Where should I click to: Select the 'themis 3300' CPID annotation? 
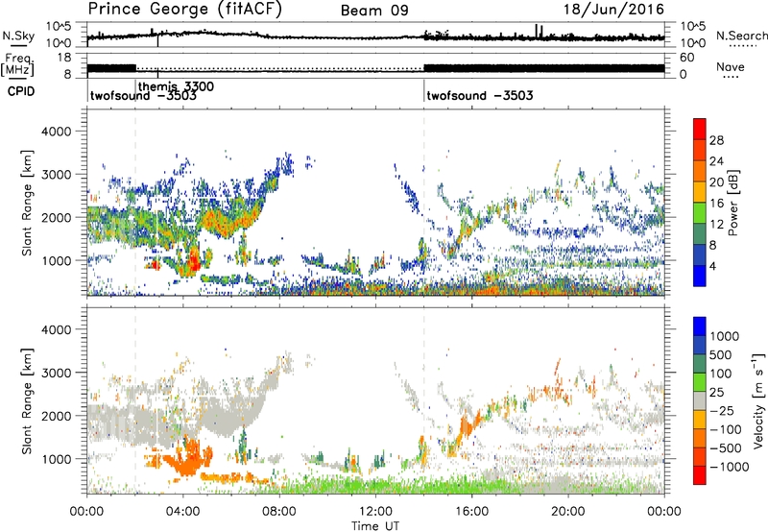177,86
